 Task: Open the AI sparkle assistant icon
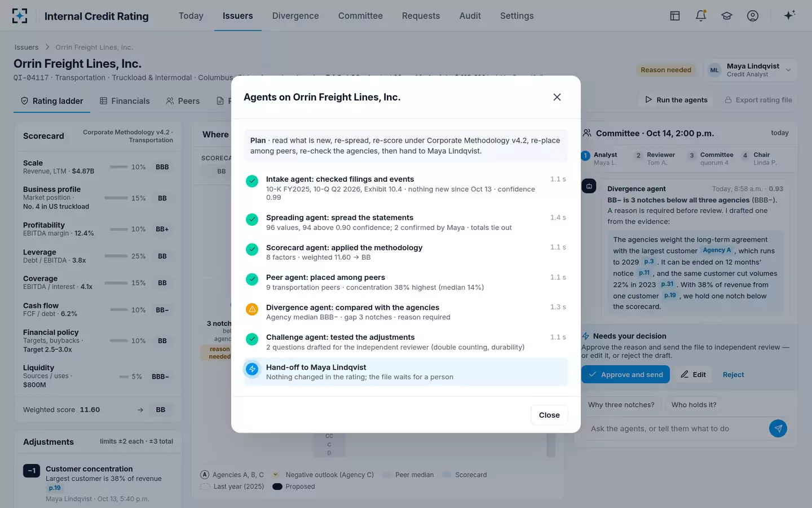click(789, 15)
